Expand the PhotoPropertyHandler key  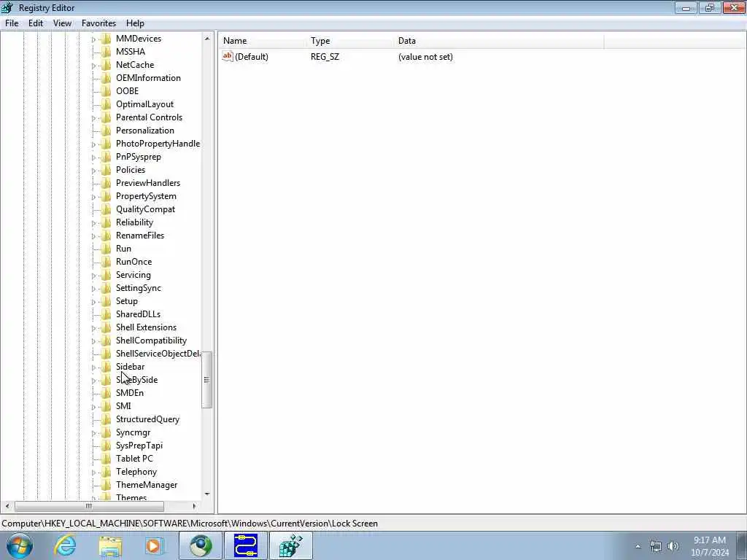pos(93,144)
